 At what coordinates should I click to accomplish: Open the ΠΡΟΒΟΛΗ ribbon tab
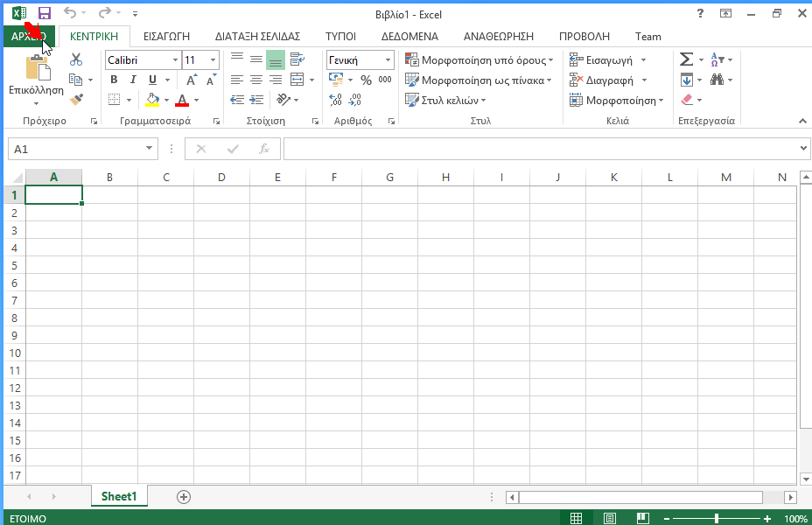pos(584,36)
